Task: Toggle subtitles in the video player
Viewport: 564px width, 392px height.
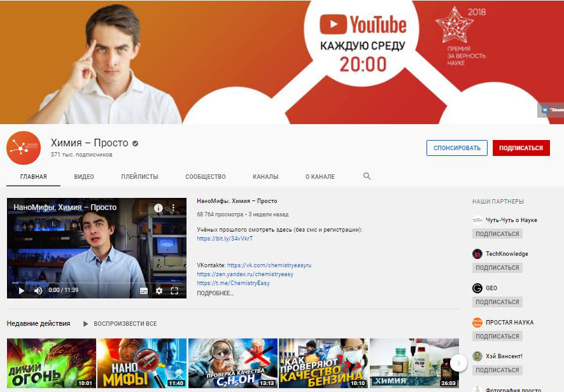Action: click(143, 291)
